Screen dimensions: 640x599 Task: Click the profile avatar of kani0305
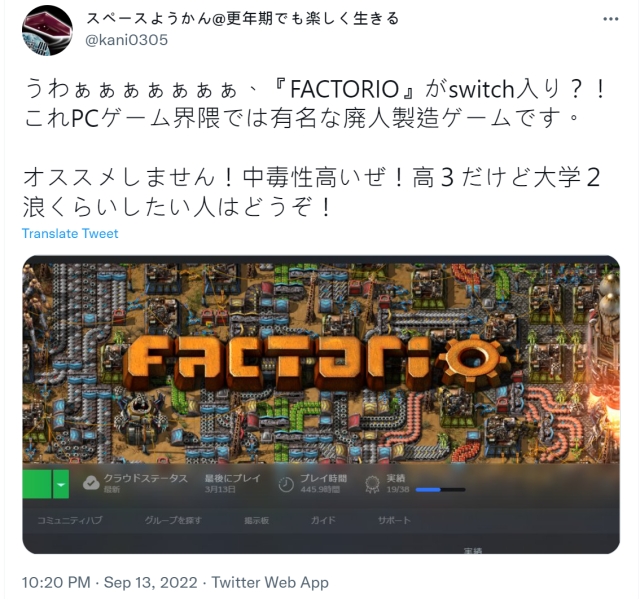click(47, 31)
